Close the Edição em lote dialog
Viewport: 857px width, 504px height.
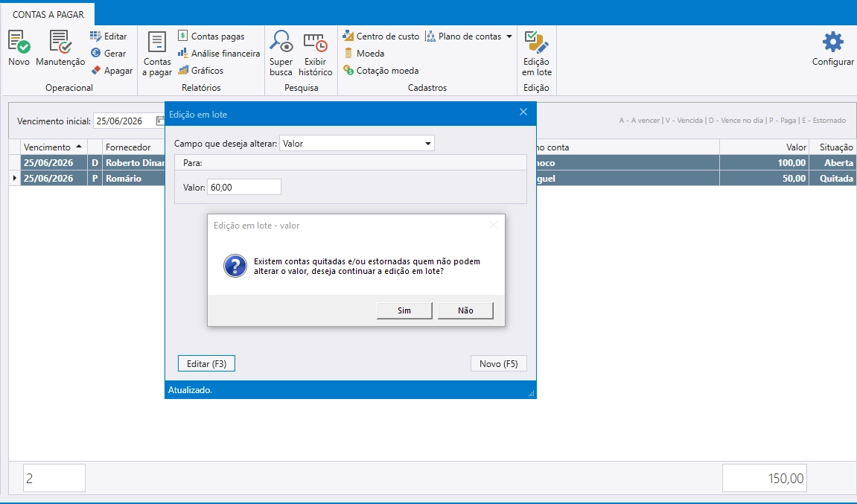click(x=523, y=112)
